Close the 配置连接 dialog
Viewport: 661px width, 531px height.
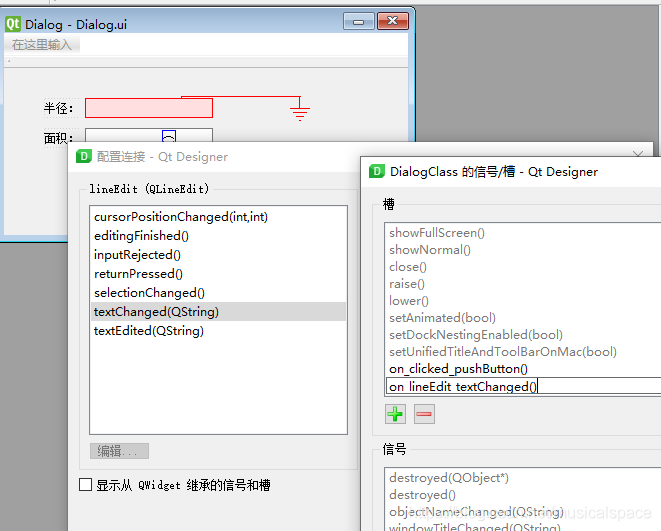coord(638,154)
